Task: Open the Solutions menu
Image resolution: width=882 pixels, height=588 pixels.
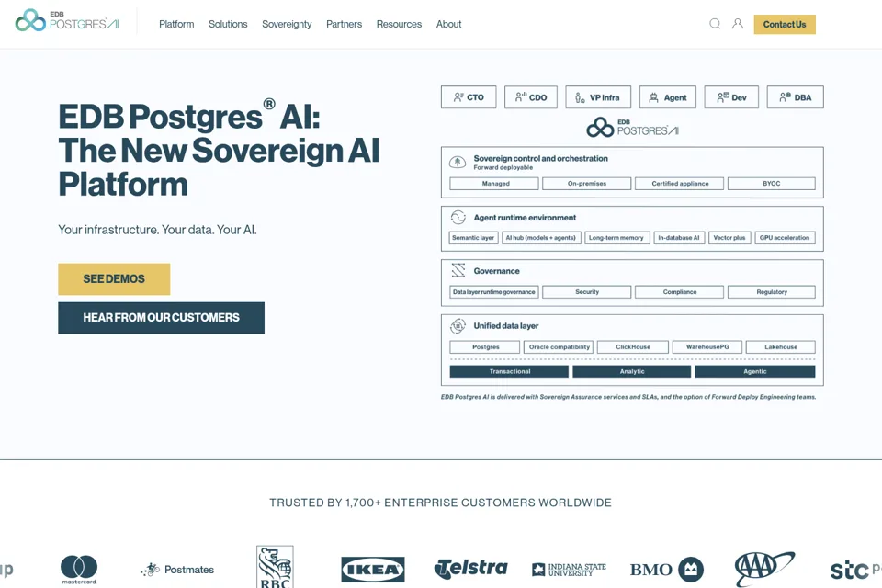Action: point(228,24)
